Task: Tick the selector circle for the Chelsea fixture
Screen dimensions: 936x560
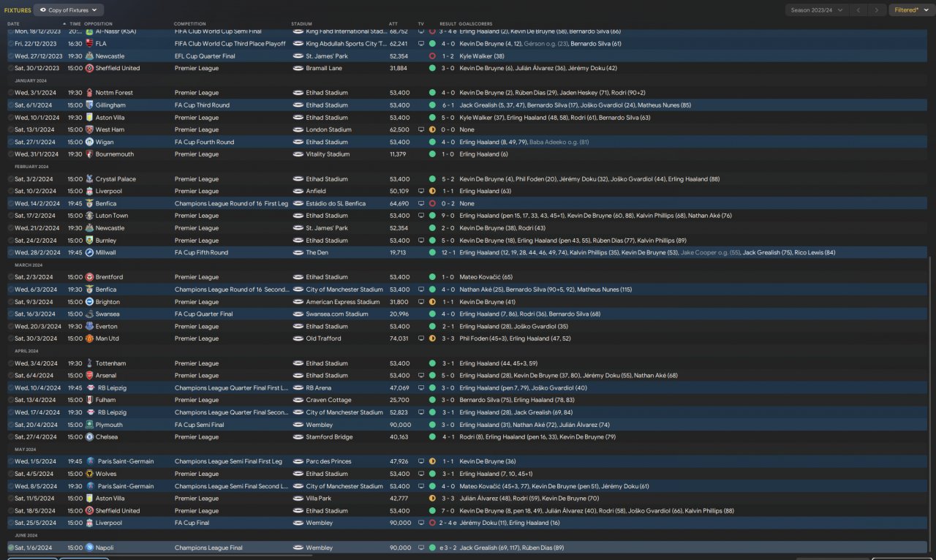Action: click(x=11, y=437)
